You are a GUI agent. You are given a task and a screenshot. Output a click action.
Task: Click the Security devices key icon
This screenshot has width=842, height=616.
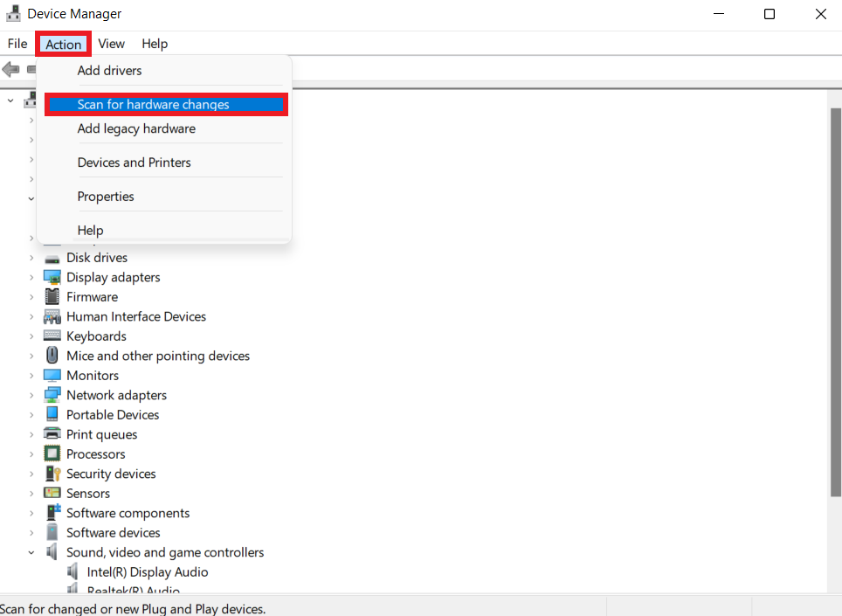pos(52,474)
